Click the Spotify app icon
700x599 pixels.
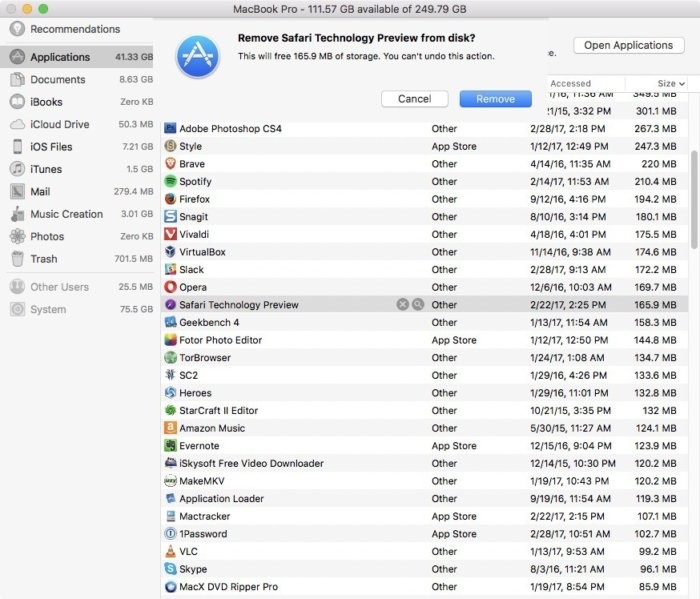(171, 181)
